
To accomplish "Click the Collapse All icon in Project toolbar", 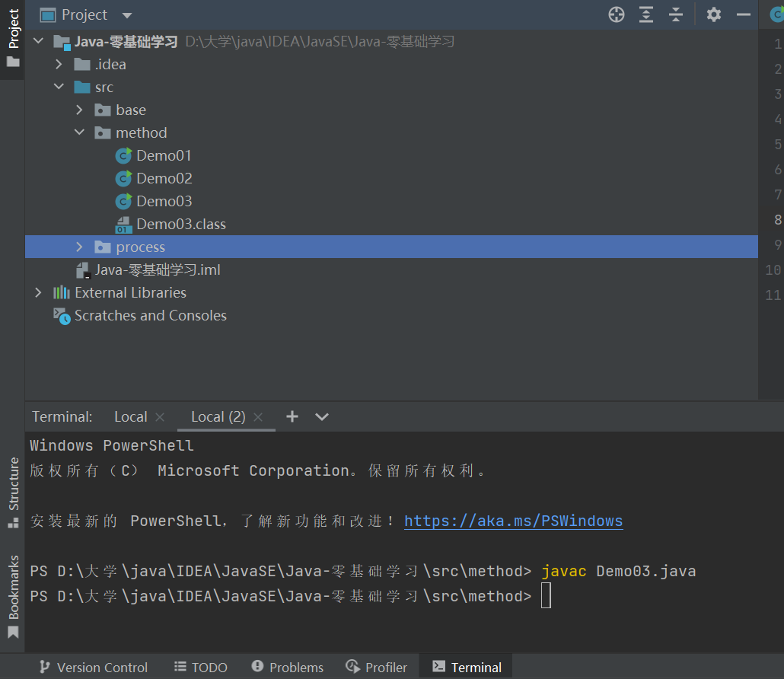I will 675,14.
